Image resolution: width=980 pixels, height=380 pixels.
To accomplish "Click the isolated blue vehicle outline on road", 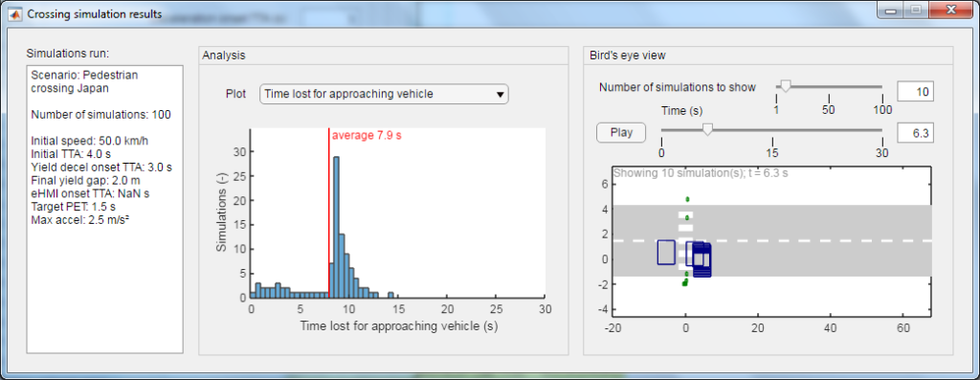I will [x=666, y=252].
